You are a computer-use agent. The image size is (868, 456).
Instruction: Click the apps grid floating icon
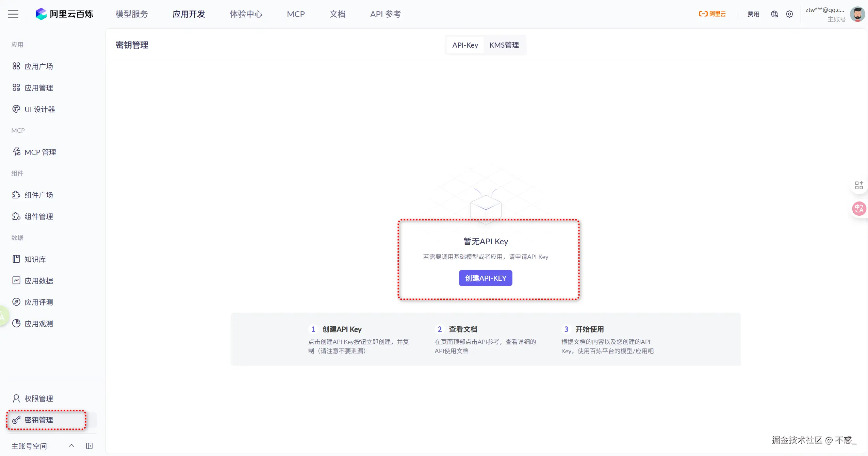(x=859, y=185)
